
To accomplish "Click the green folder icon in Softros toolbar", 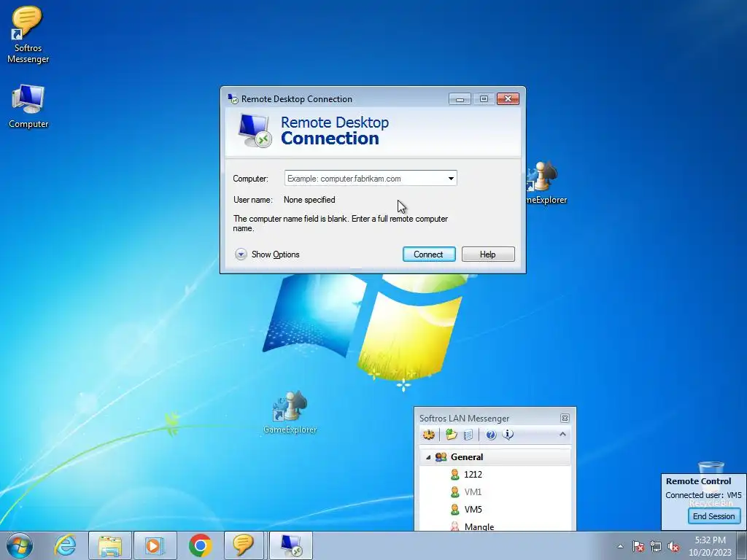I will click(451, 435).
